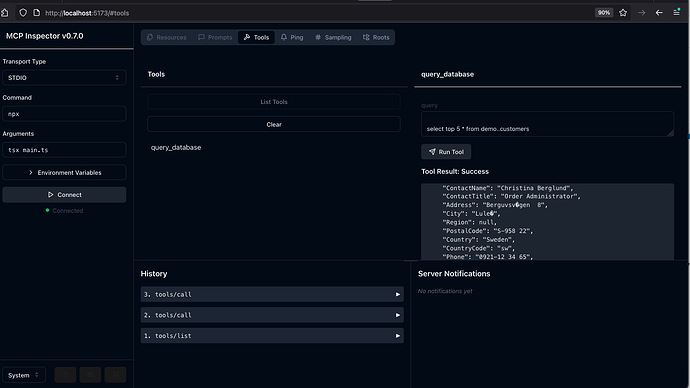Click the Connect button
Screen dimensions: 690x388
(64, 194)
